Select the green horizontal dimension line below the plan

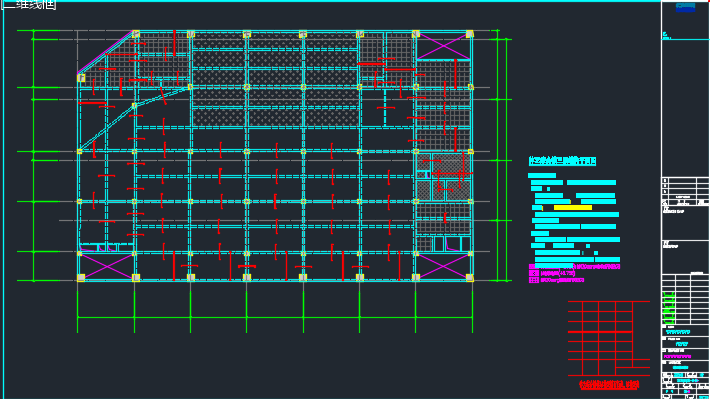coord(275,318)
